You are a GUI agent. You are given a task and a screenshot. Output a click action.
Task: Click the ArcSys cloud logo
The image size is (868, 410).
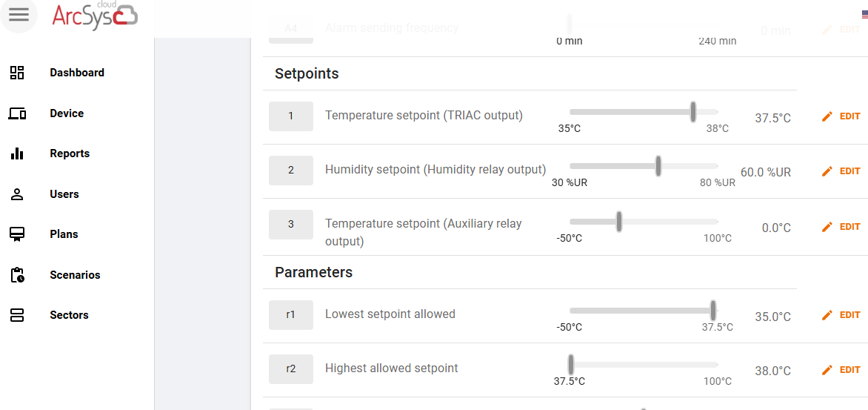pos(95,15)
